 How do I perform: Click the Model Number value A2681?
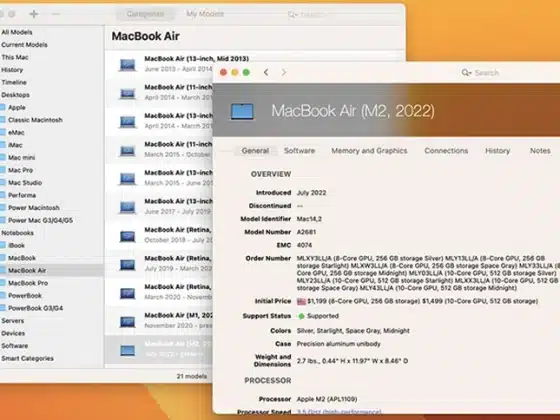(x=306, y=232)
